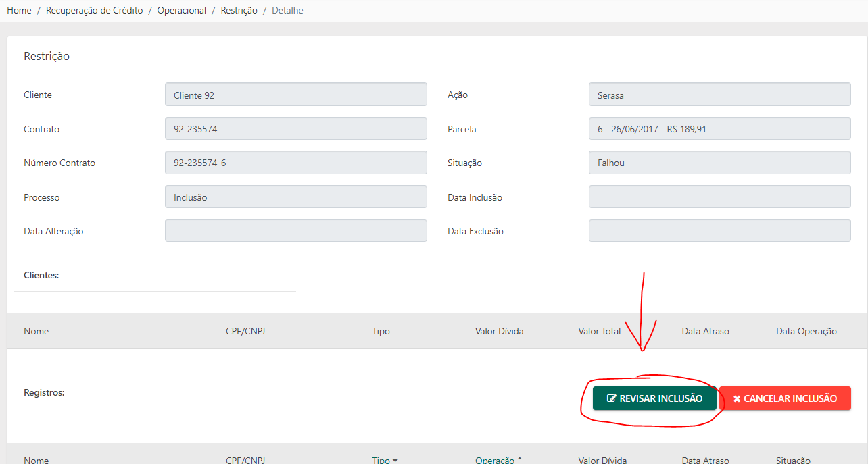Click the Contrato field 92-235574
Image resolution: width=868 pixels, height=464 pixels.
[x=296, y=128]
